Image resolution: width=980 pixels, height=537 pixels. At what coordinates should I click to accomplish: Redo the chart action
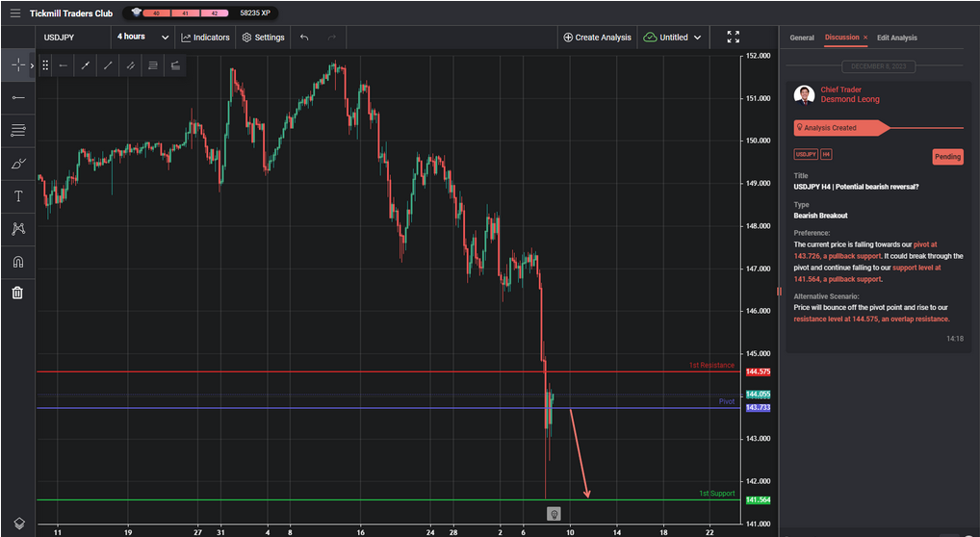[332, 38]
